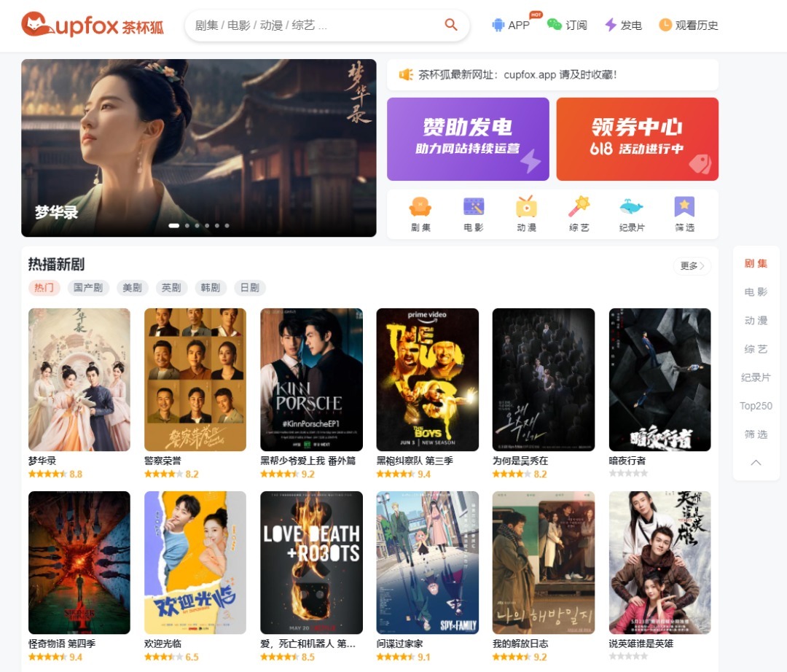Viewport: 787px width, 672px height.
Task: Open the Love Death + Robots poster
Action: (x=311, y=563)
